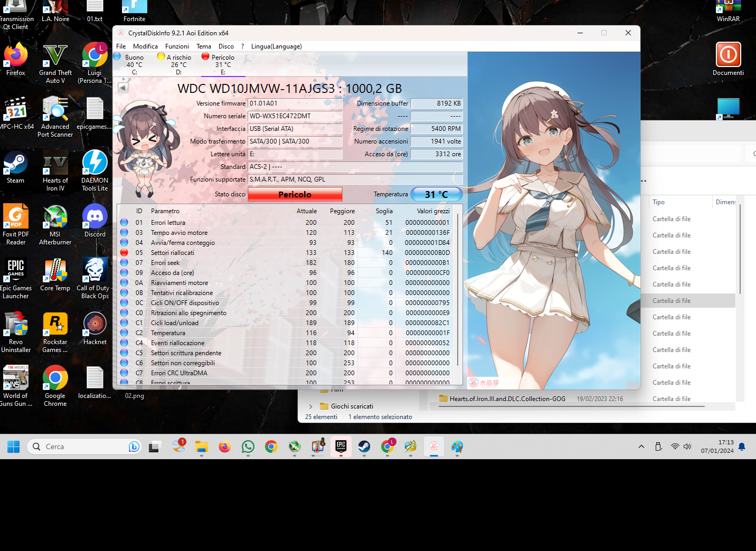Open File Explorer from taskbar
Screen dimensions: 756x551
click(202, 446)
